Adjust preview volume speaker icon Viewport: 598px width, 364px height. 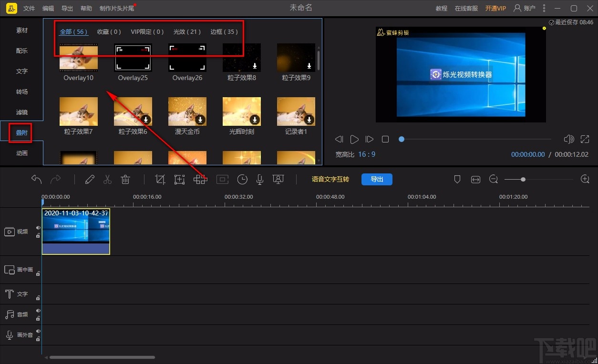coord(568,139)
